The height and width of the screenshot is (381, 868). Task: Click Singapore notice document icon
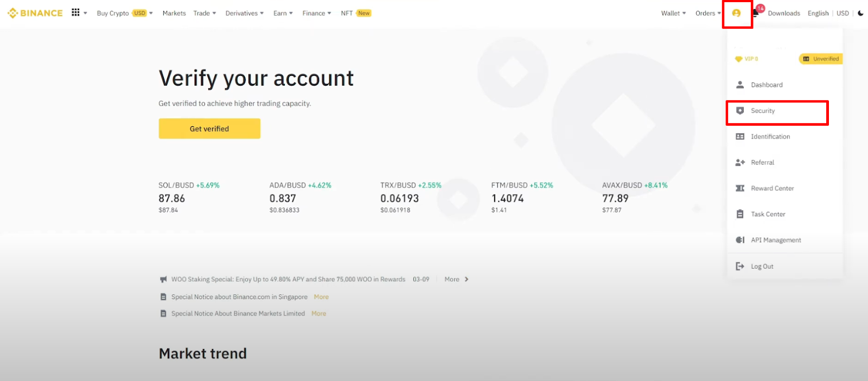coord(163,297)
